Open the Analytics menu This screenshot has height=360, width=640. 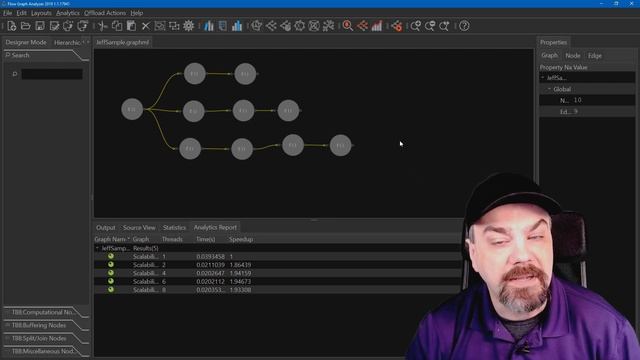coord(68,13)
